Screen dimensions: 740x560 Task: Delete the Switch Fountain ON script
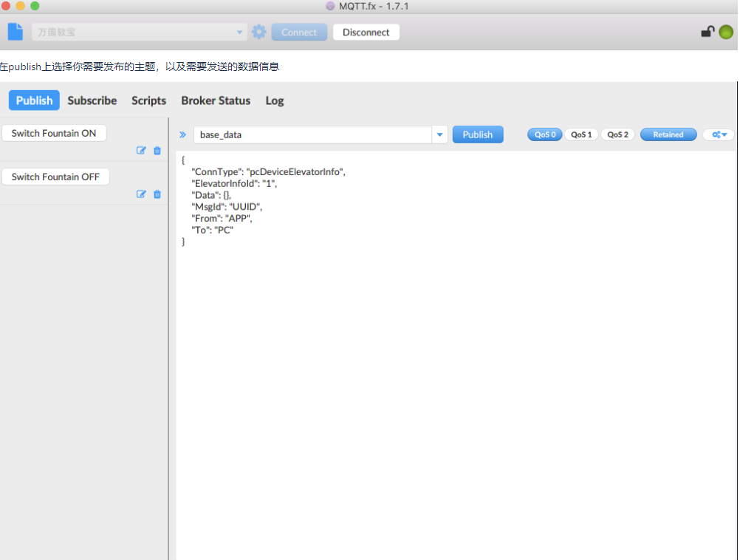point(157,151)
